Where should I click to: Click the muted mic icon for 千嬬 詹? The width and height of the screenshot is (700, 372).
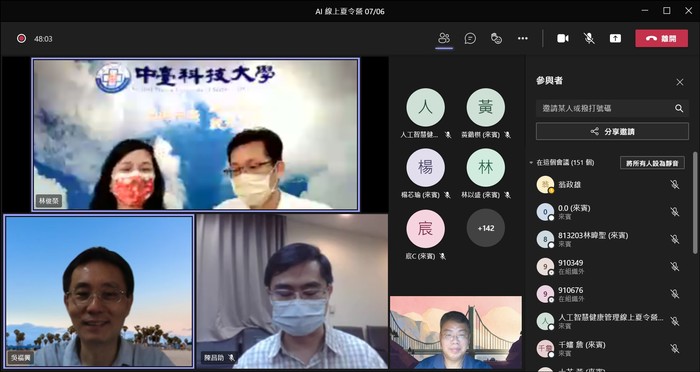(675, 348)
